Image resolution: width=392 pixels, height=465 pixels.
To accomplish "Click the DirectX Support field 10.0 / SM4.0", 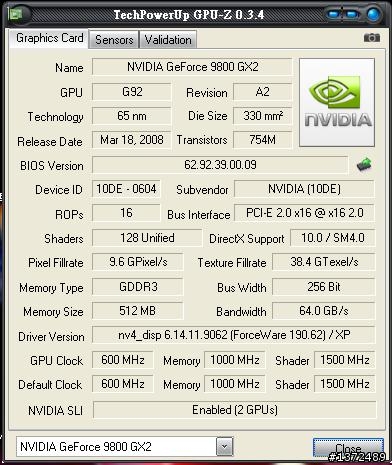I will pyautogui.click(x=333, y=238).
